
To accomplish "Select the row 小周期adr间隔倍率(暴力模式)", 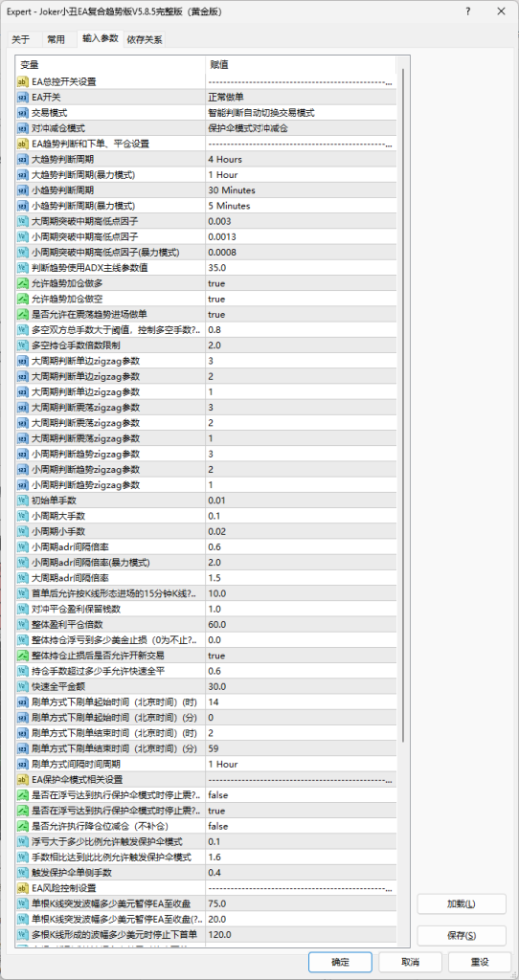I will [x=206, y=563].
